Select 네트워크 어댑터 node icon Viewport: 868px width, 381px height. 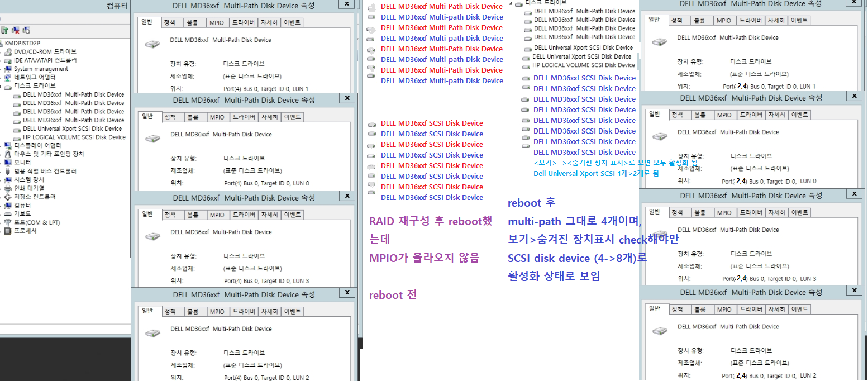pyautogui.click(x=8, y=77)
